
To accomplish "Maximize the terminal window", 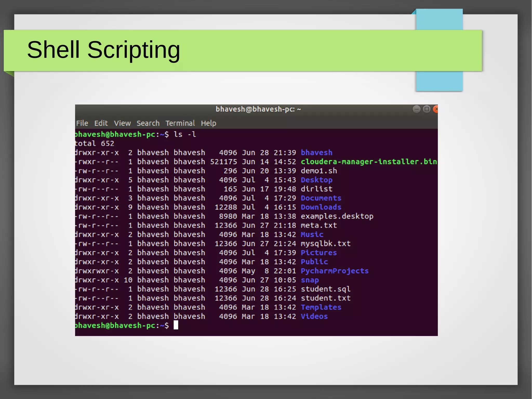I will point(427,109).
